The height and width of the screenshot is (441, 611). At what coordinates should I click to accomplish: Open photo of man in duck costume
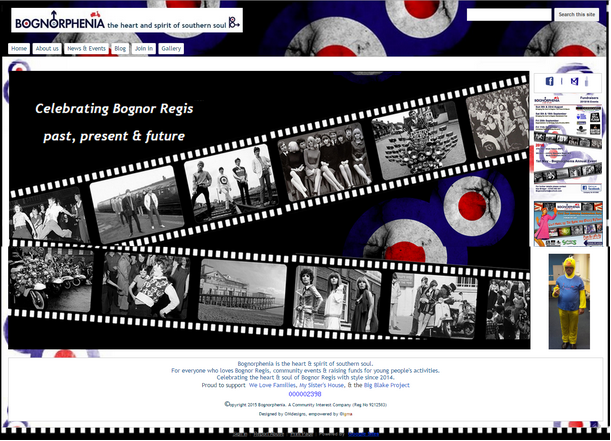[x=569, y=301]
